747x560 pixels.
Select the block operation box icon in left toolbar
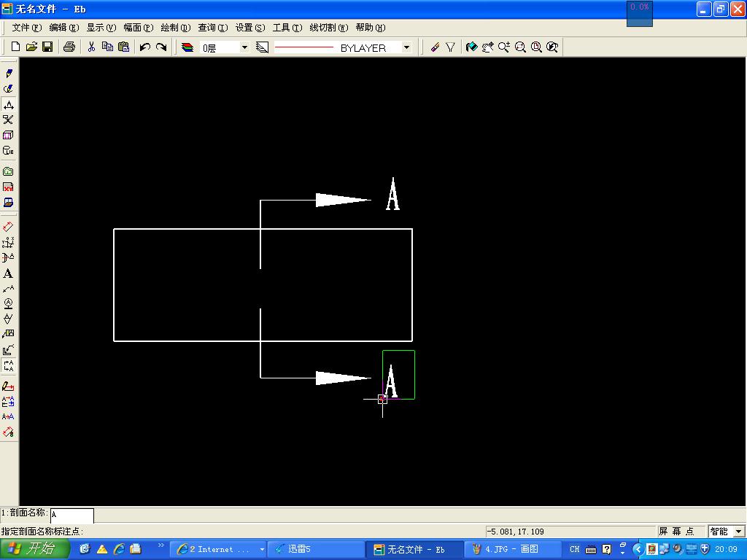tap(8, 135)
